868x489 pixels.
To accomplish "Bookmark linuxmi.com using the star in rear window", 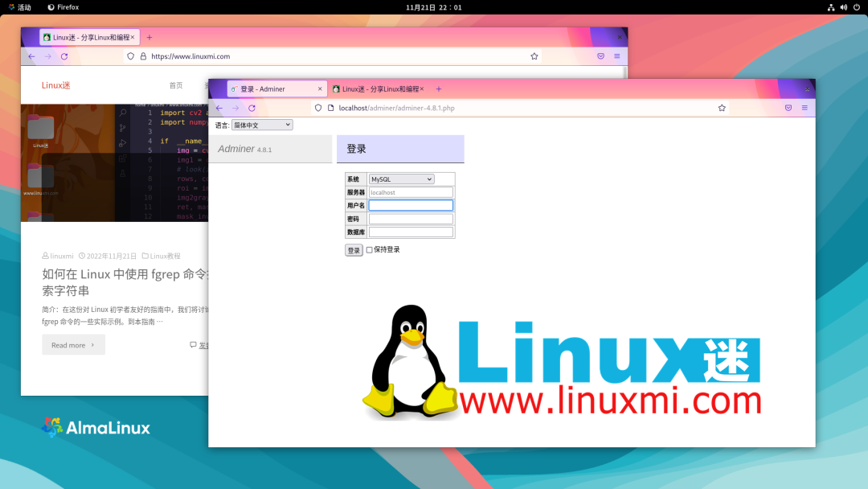I will tap(534, 56).
